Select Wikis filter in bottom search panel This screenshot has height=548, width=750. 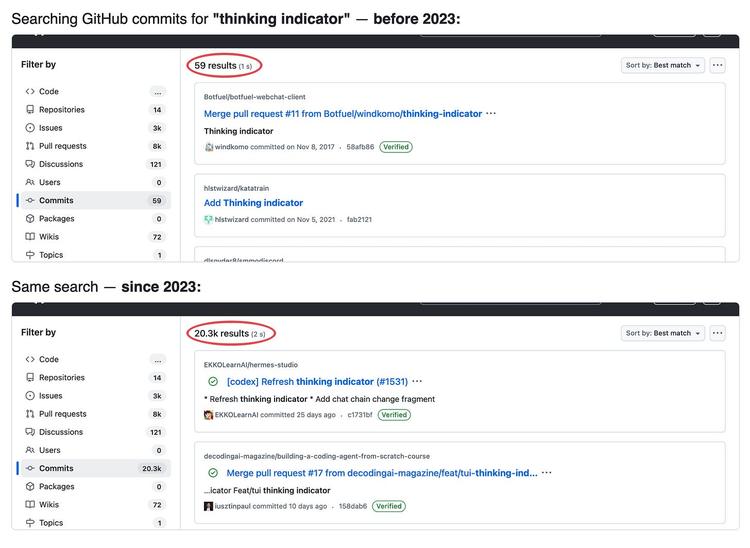click(x=94, y=504)
